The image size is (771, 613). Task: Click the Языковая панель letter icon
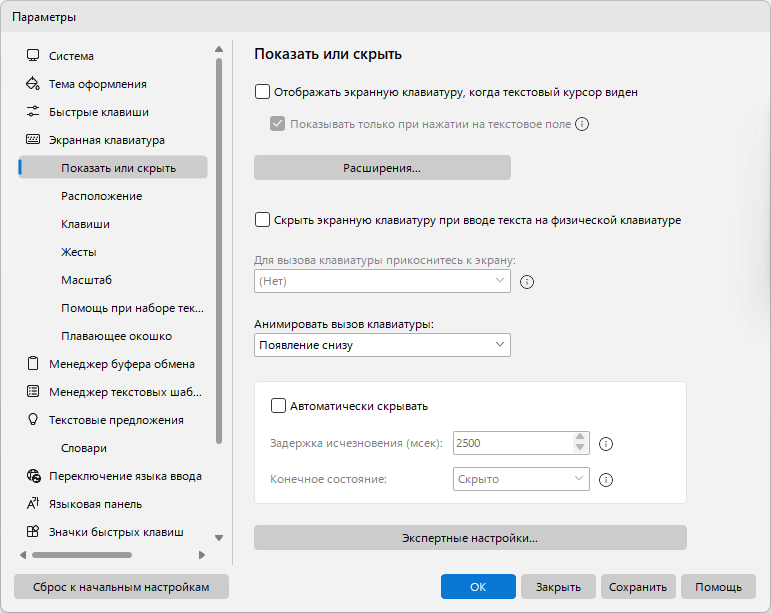[x=33, y=504]
